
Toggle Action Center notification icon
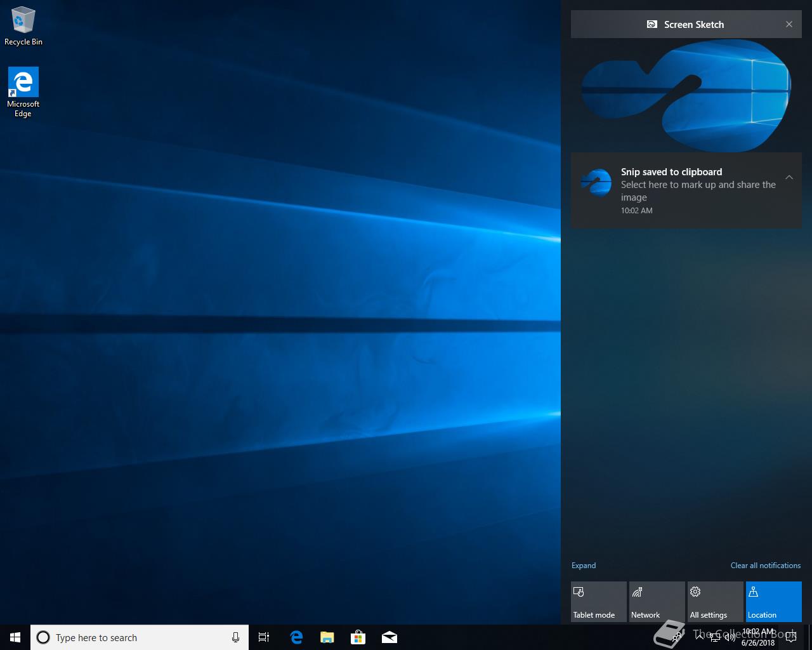click(791, 637)
